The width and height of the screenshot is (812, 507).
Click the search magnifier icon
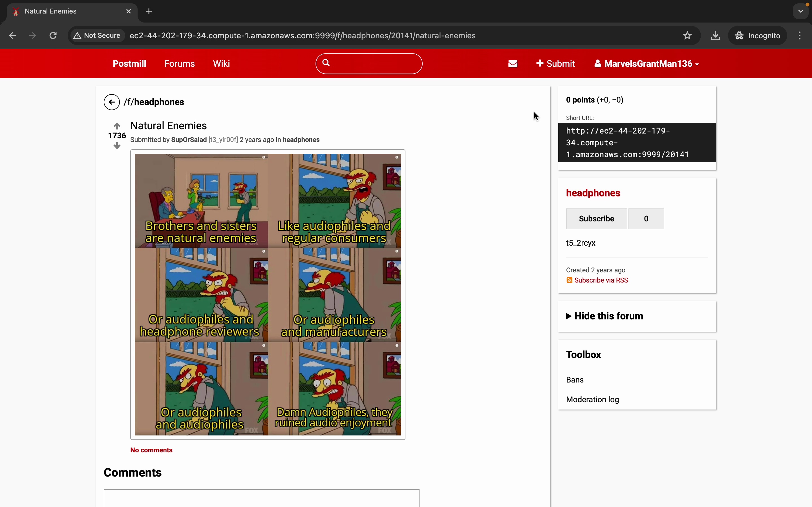click(x=326, y=63)
